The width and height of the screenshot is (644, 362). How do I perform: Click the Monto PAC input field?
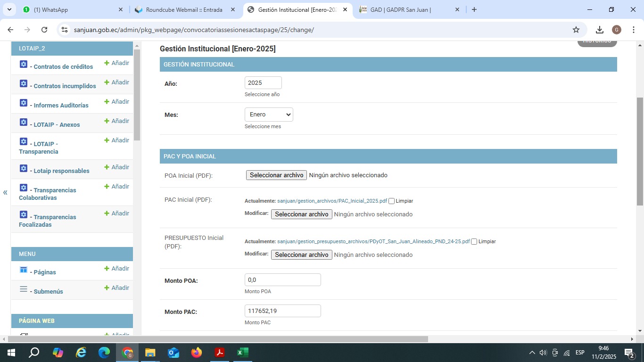click(x=283, y=311)
